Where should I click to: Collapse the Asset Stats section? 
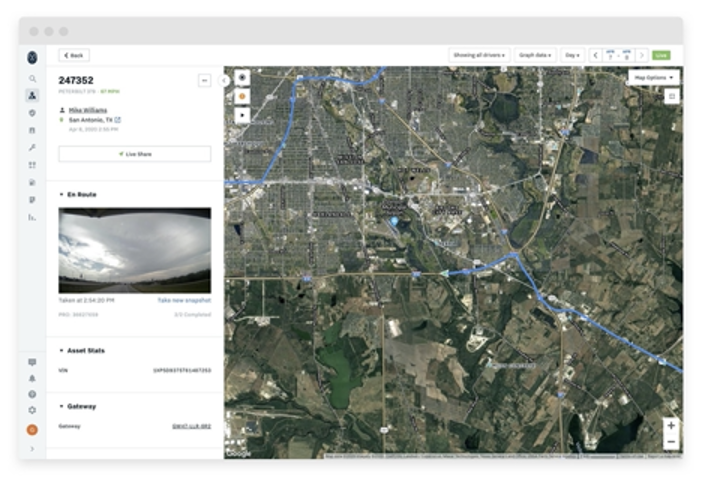point(62,350)
